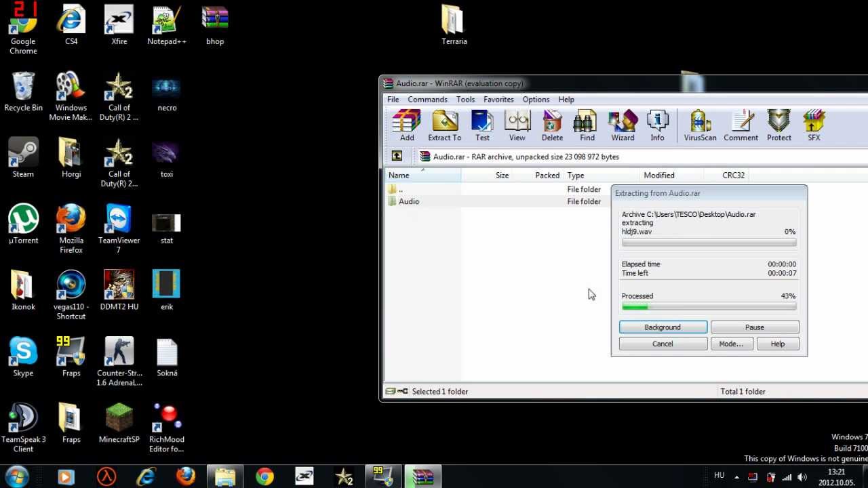This screenshot has width=868, height=488.
Task: Select the Windows Movie Maker shortcut
Action: pyautogui.click(x=71, y=96)
